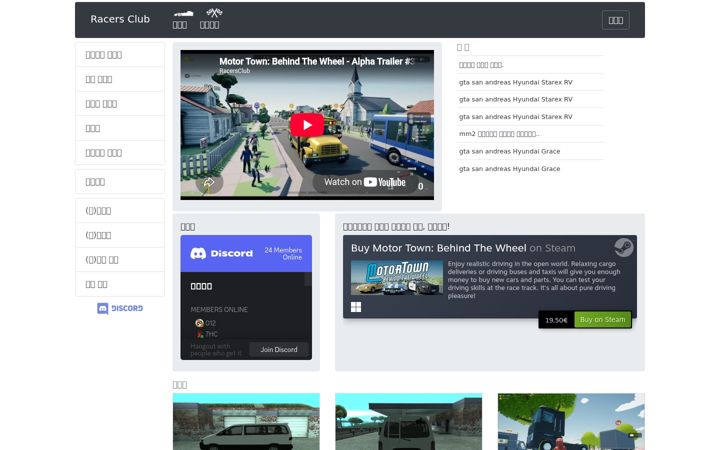
Task: Click the Join Discord button
Action: [x=279, y=350]
